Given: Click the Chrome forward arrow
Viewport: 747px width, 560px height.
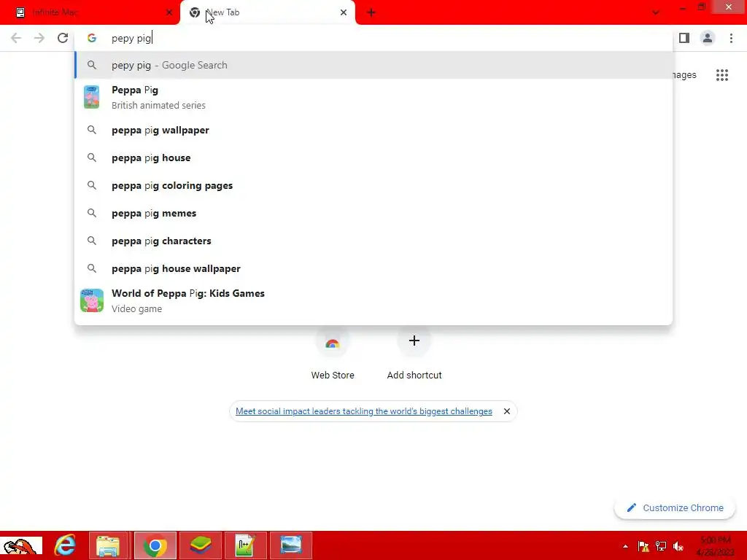Looking at the screenshot, I should coord(39,38).
